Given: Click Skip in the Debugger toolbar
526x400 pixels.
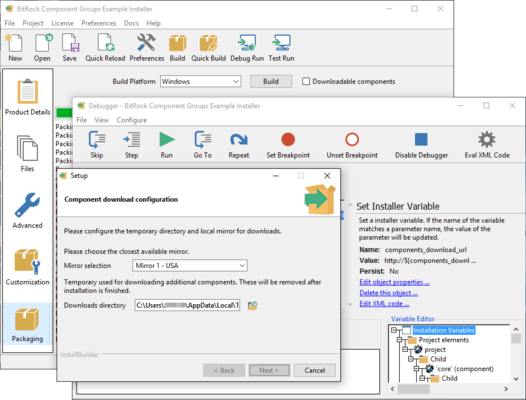Looking at the screenshot, I should pos(97,145).
